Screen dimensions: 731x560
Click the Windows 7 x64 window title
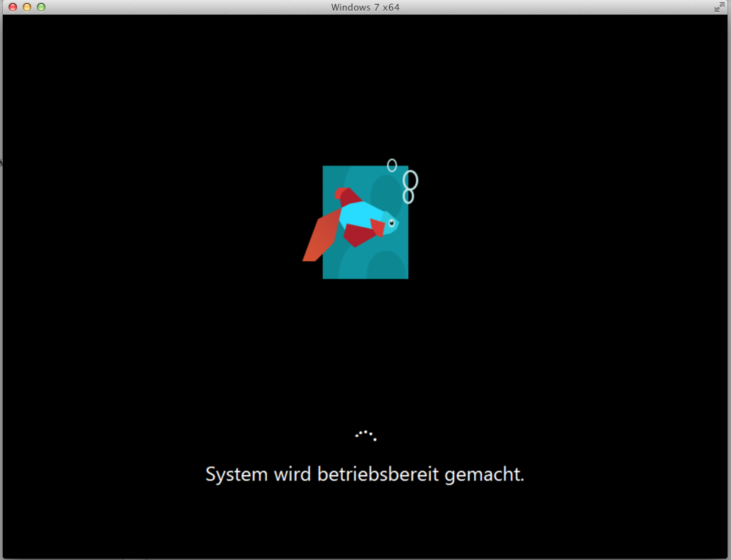pyautogui.click(x=365, y=7)
